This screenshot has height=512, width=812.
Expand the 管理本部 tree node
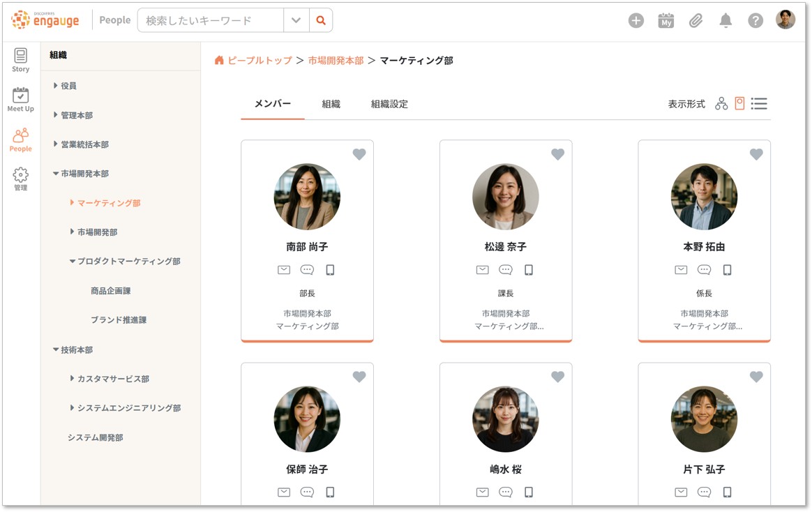pos(55,114)
